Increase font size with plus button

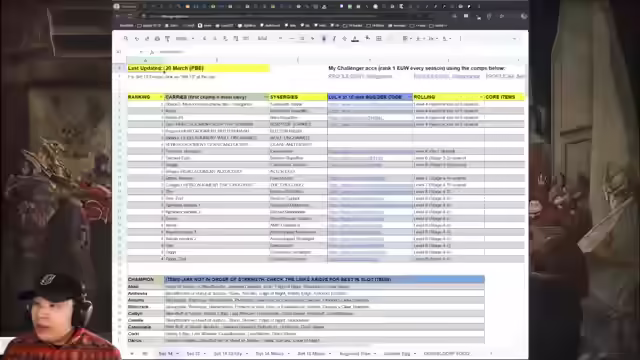(312, 38)
